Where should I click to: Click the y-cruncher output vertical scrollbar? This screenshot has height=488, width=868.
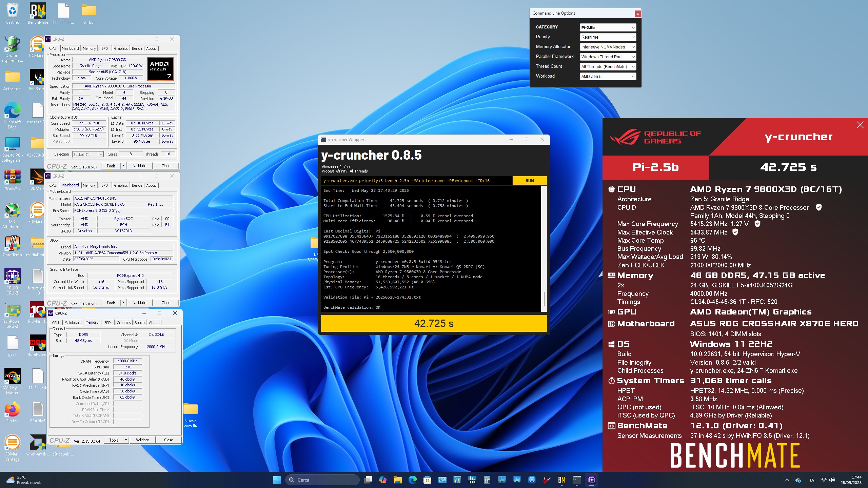[x=544, y=249]
